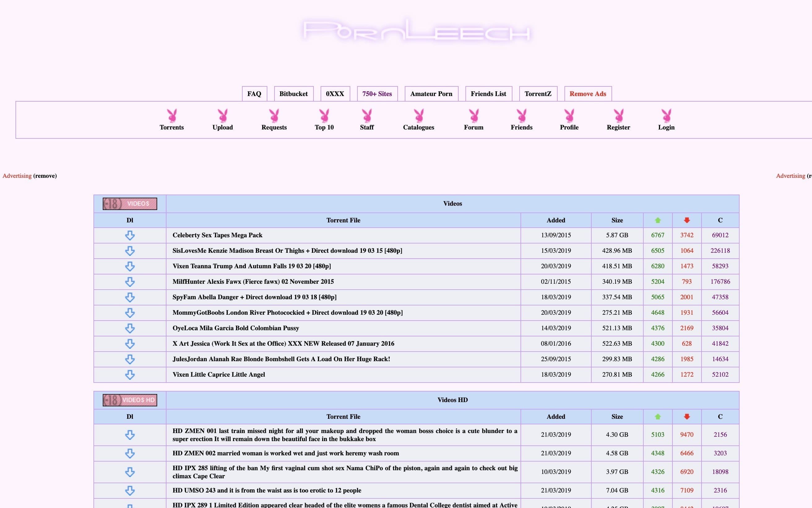Click the completed count 226118
This screenshot has height=508, width=812.
point(720,251)
